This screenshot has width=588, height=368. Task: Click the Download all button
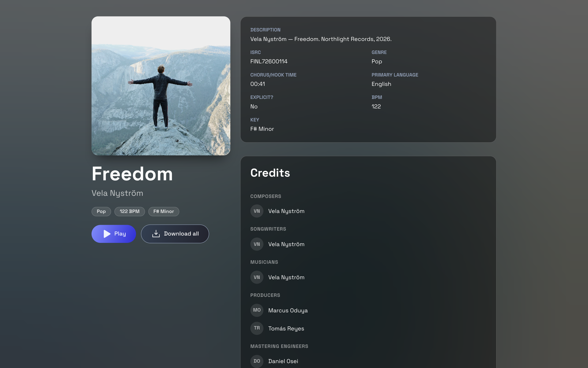[175, 234]
